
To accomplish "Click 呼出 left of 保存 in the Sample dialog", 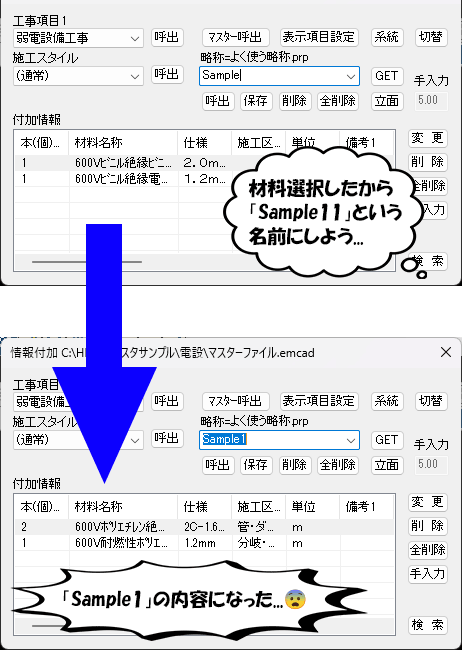I will (x=218, y=101).
